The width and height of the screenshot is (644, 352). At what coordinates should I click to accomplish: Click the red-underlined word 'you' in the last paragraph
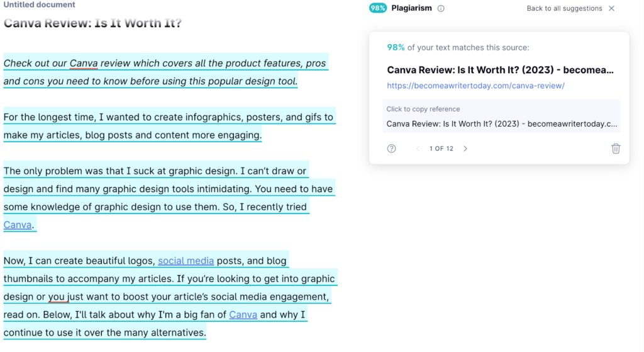[57, 297]
